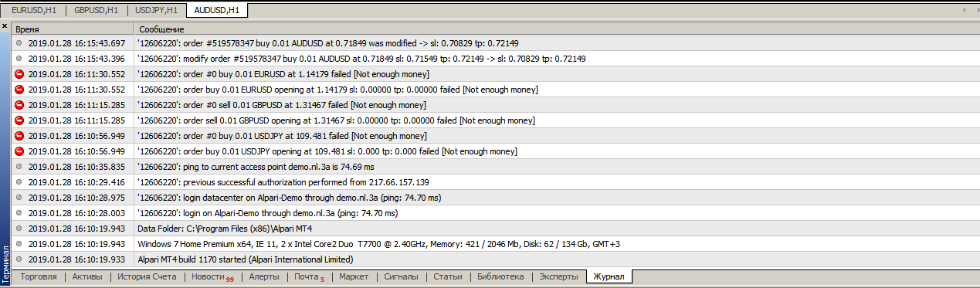The image size is (980, 288).
Task: Click grey info icon of previous successful authorization row
Action: pos(19,182)
